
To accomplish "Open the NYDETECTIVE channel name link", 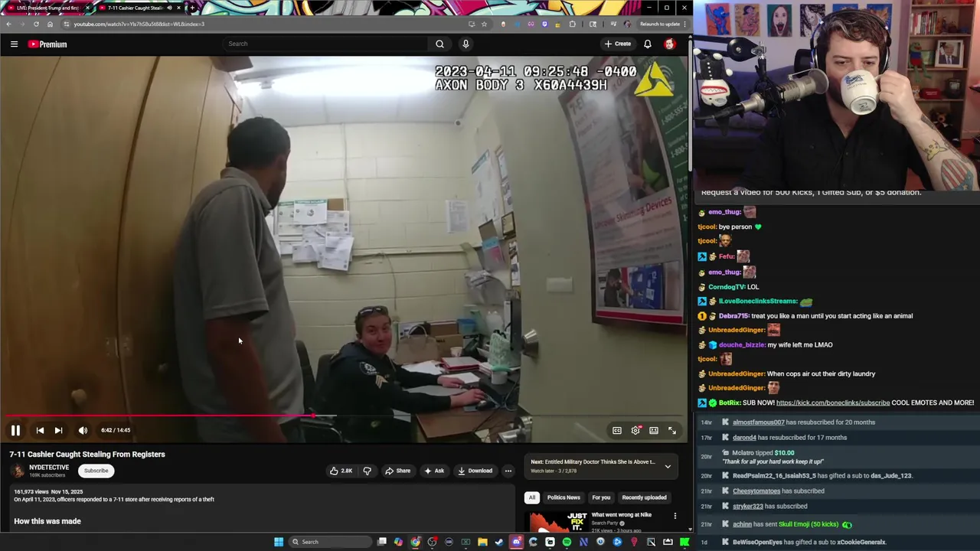I will [x=49, y=467].
